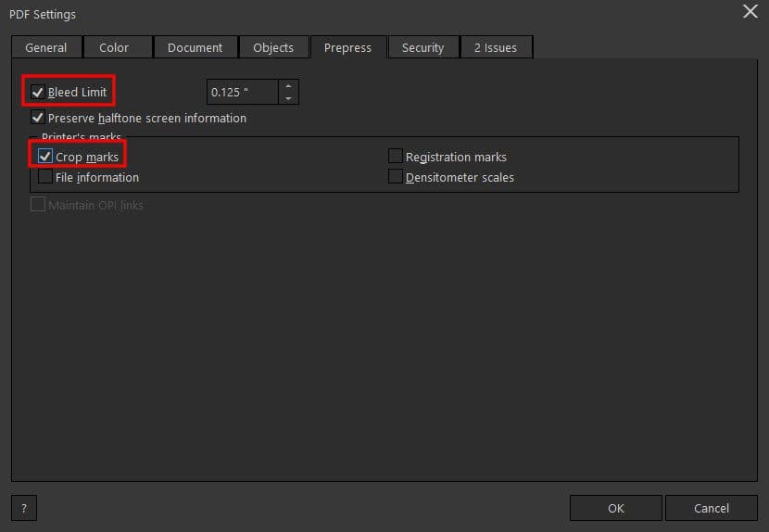This screenshot has width=769, height=532.
Task: Close the PDF Settings dialog
Action: [x=750, y=12]
